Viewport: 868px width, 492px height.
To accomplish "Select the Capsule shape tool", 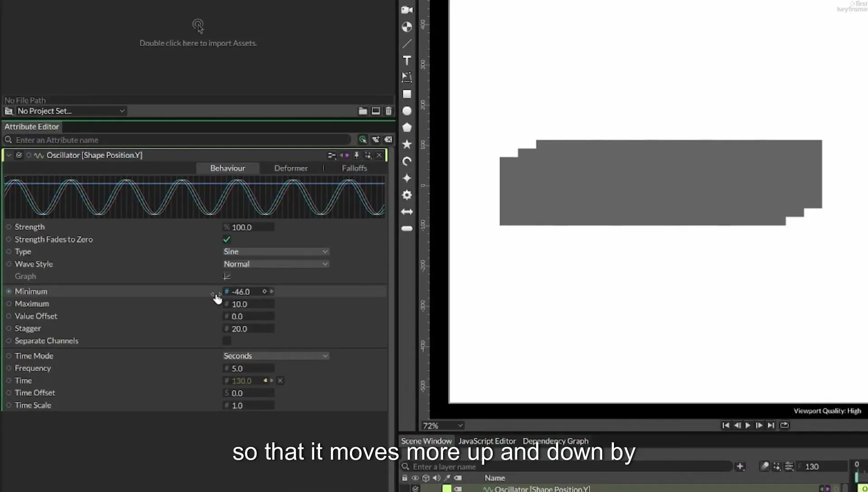I will (407, 228).
